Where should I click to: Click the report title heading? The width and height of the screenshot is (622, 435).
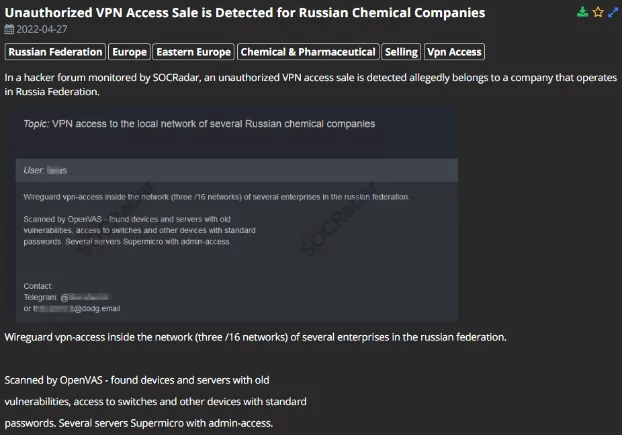[245, 13]
